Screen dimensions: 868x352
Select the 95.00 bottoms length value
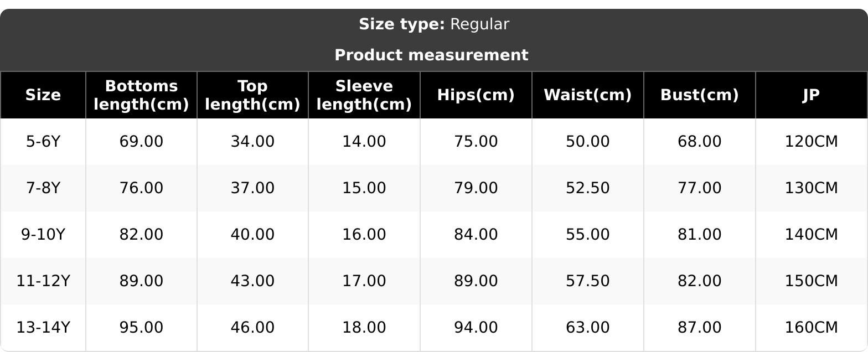coord(141,328)
